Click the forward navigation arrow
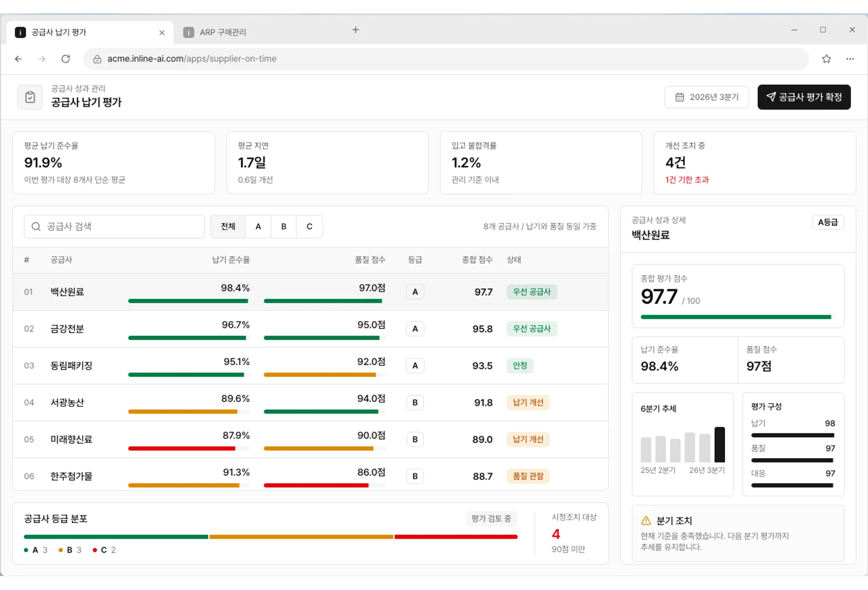Image resolution: width=868 pixels, height=590 pixels. (42, 59)
